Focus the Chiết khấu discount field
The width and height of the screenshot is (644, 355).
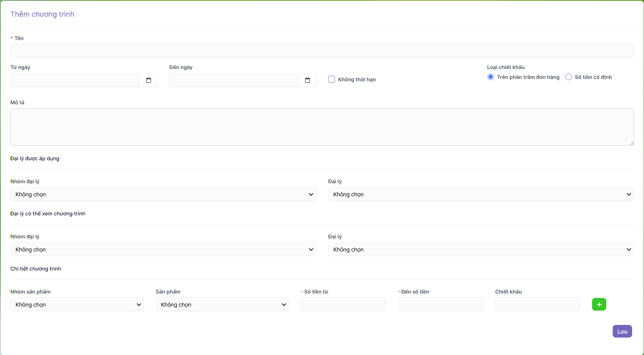[537, 304]
